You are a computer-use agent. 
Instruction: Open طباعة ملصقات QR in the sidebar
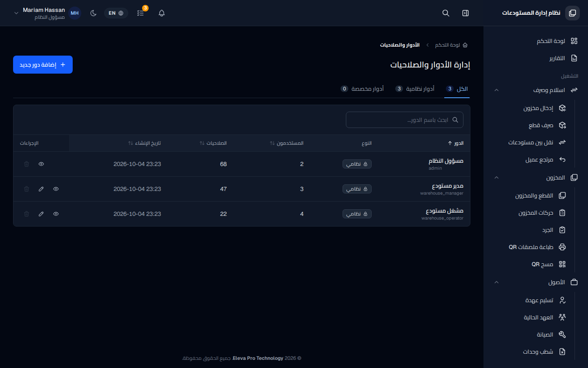[530, 247]
